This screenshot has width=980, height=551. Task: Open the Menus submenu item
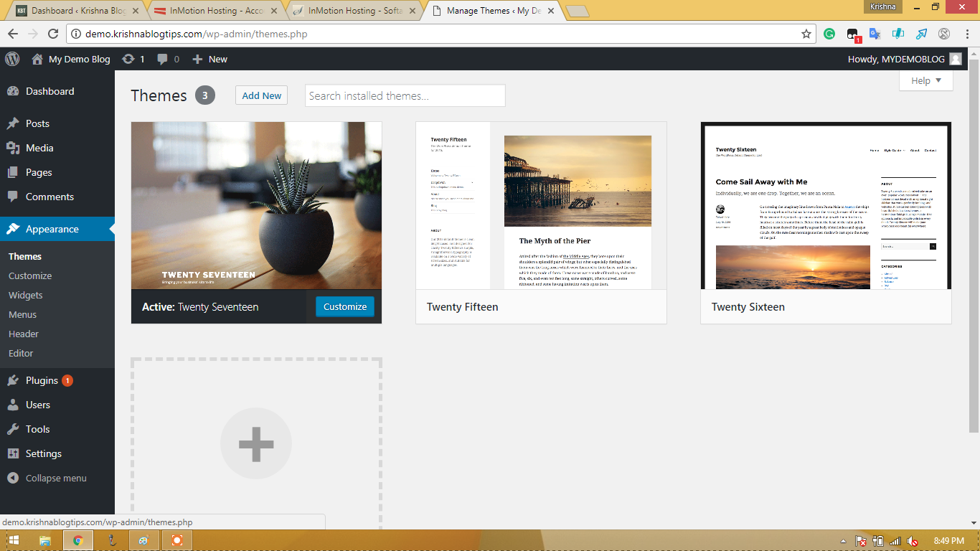click(22, 314)
